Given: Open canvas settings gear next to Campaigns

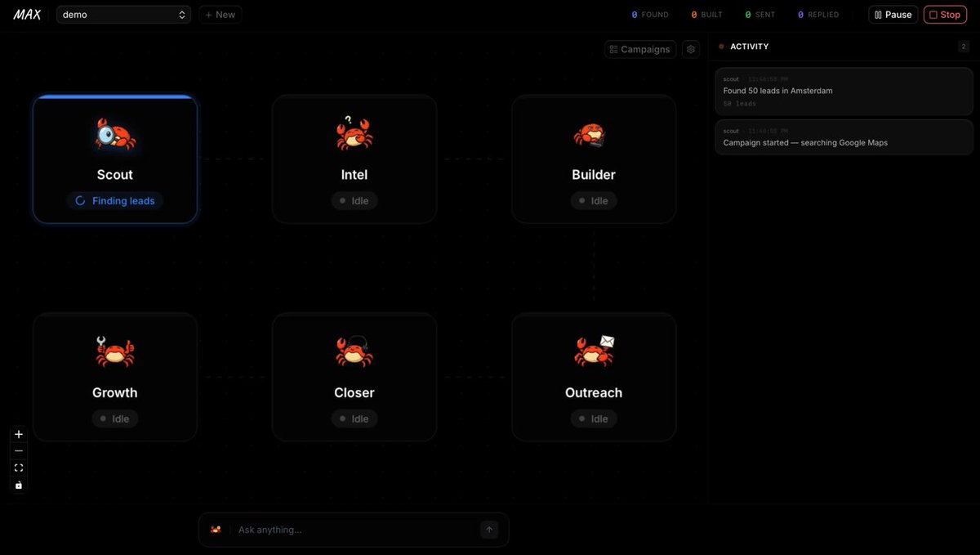Looking at the screenshot, I should [x=691, y=49].
